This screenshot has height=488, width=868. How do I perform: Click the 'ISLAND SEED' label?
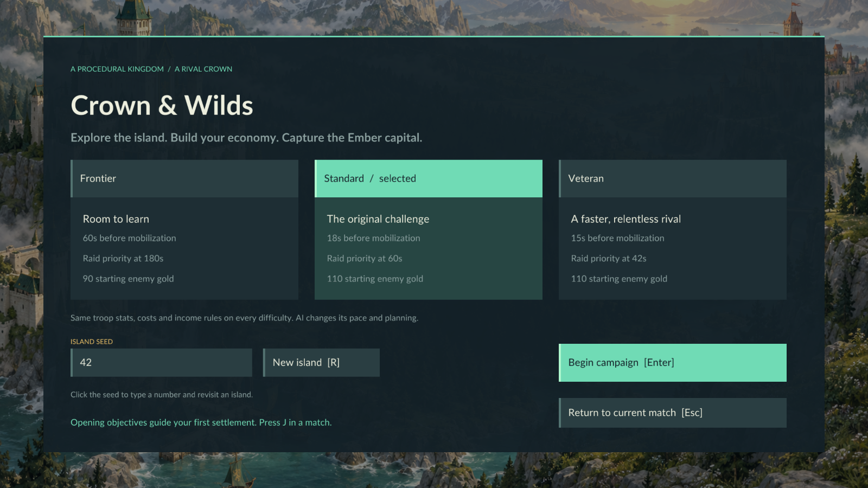point(92,342)
